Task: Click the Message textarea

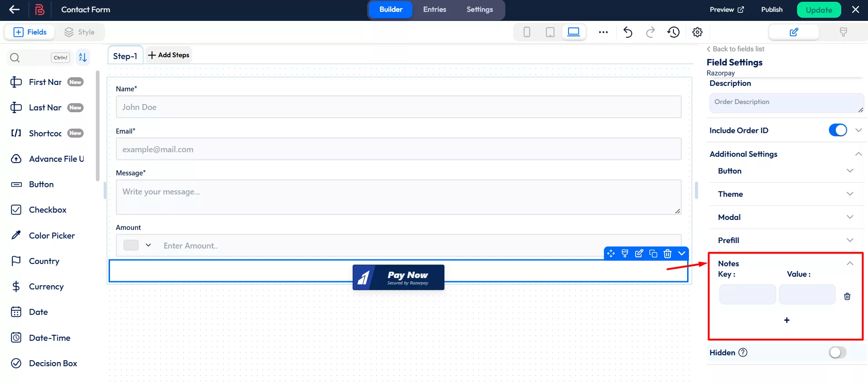Action: pyautogui.click(x=399, y=197)
